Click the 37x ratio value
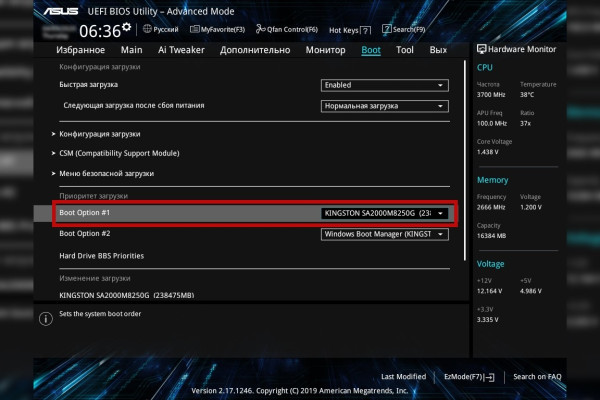 [525, 123]
